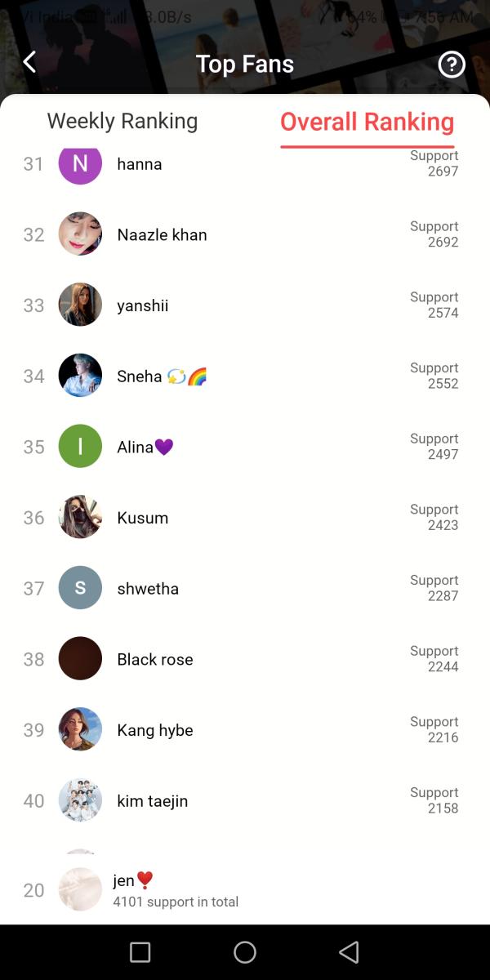Tap Alina's green avatar icon
Screen dimensions: 490x980
click(80, 447)
